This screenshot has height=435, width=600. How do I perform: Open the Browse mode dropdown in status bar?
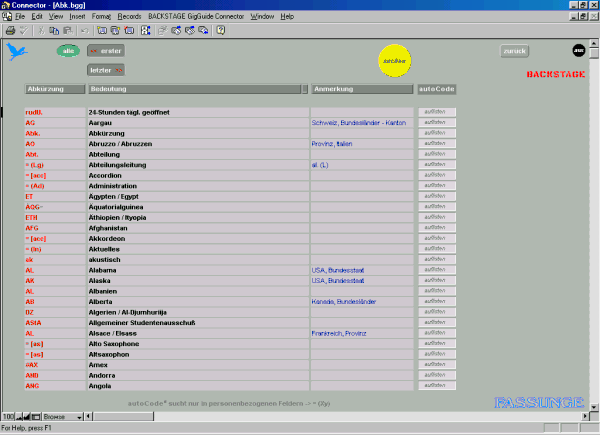80,415
